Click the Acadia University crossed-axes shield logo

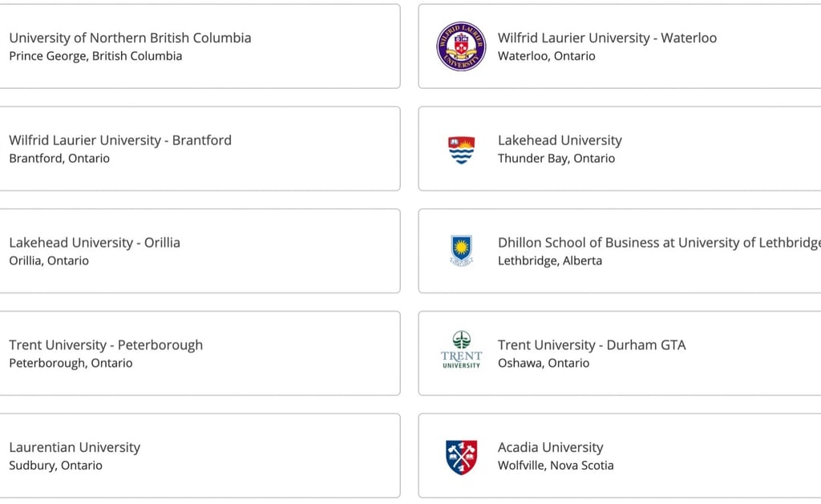click(x=461, y=457)
